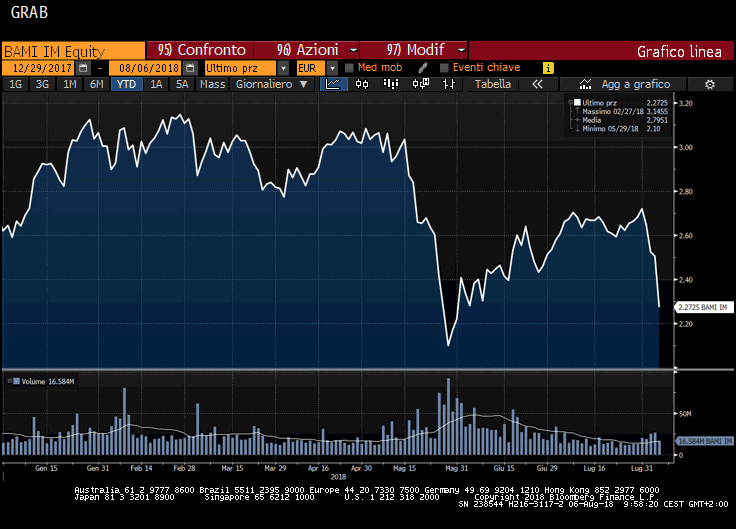Select the candlestick chart type icon
Image resolution: width=736 pixels, height=529 pixels.
362,84
